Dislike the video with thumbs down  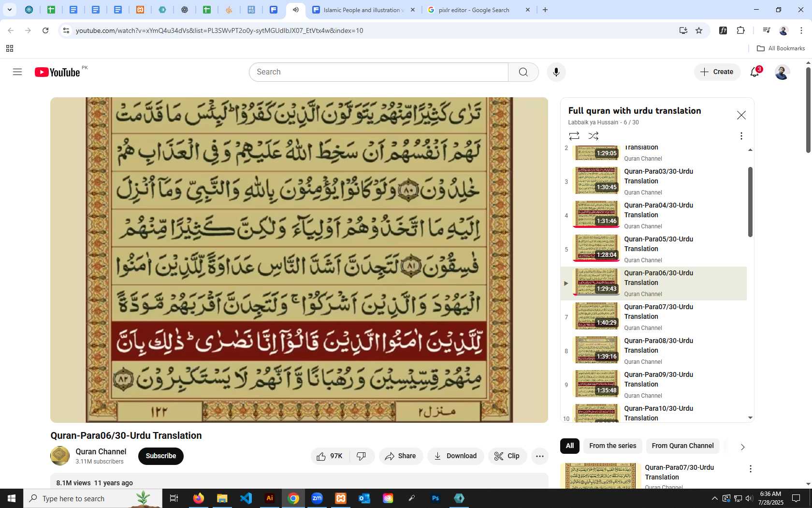point(362,456)
